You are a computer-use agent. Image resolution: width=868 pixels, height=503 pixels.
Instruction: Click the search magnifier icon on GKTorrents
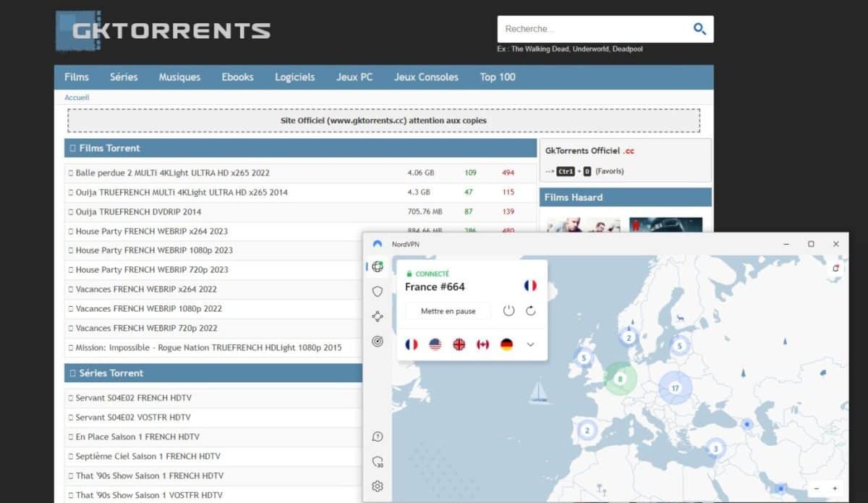(x=699, y=29)
